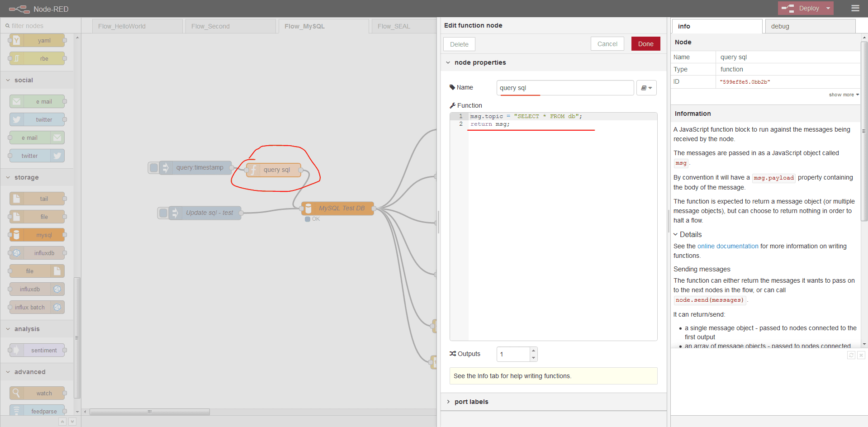868x427 pixels.
Task: Open the Deploy dropdown arrow
Action: click(828, 8)
